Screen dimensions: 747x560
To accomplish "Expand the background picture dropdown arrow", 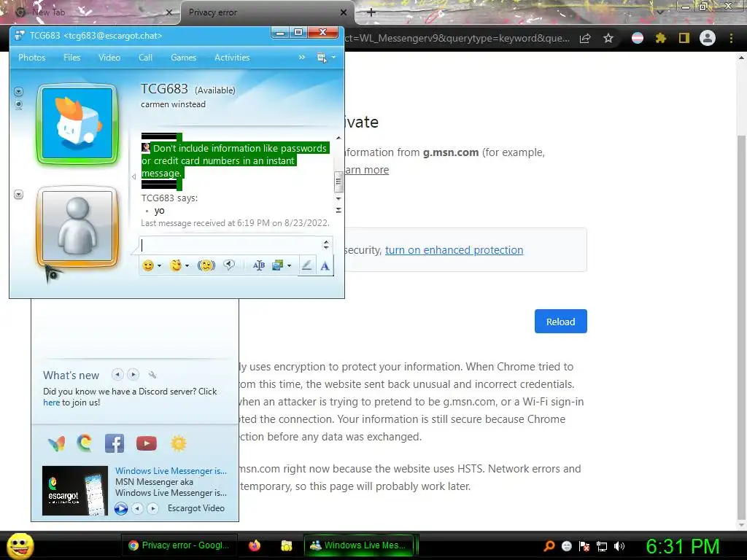I will [289, 266].
